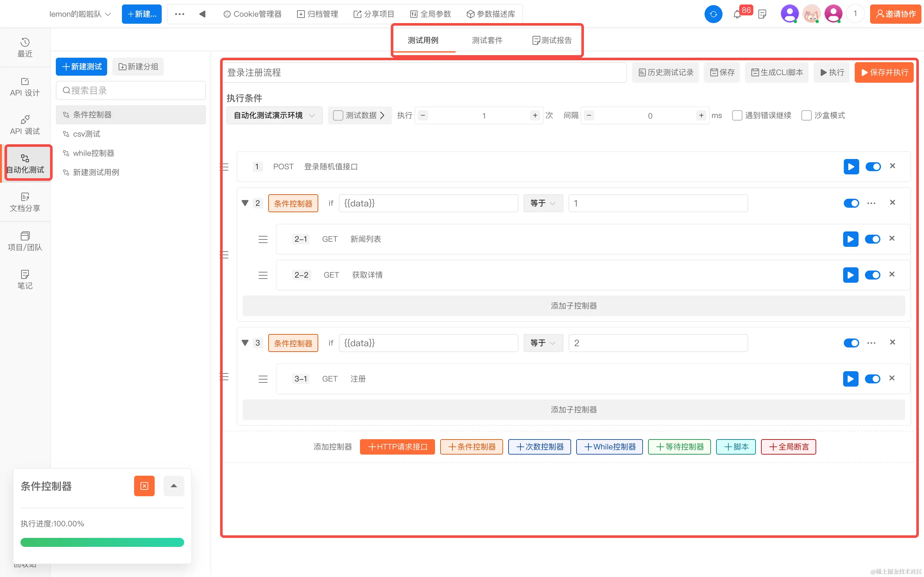Open the 自动化测试演示环境 environment dropdown
The image size is (924, 577).
tap(274, 115)
